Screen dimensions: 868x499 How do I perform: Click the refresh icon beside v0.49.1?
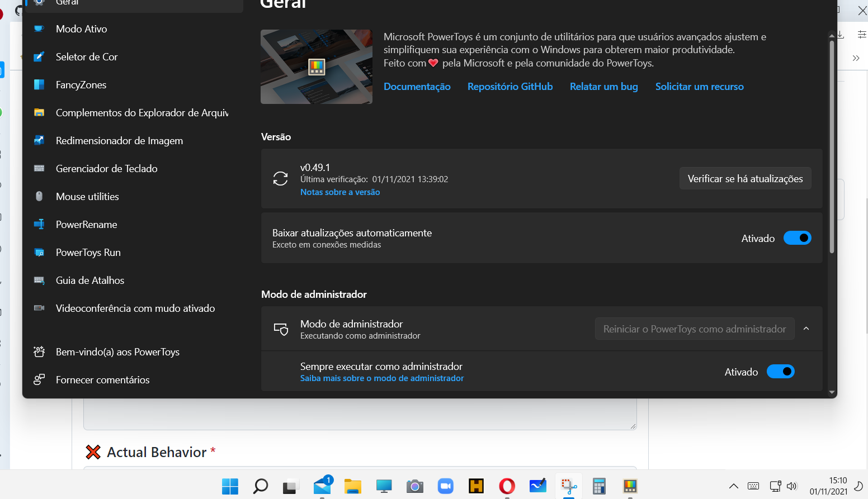280,179
